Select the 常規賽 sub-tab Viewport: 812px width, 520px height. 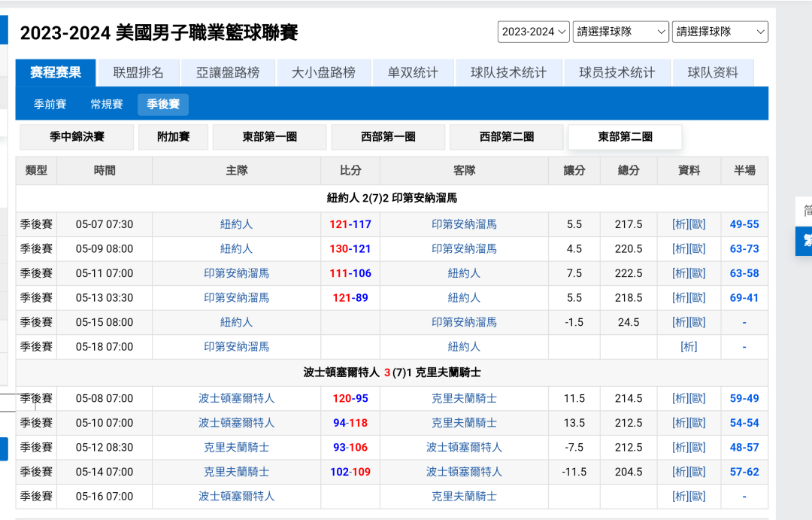click(107, 104)
